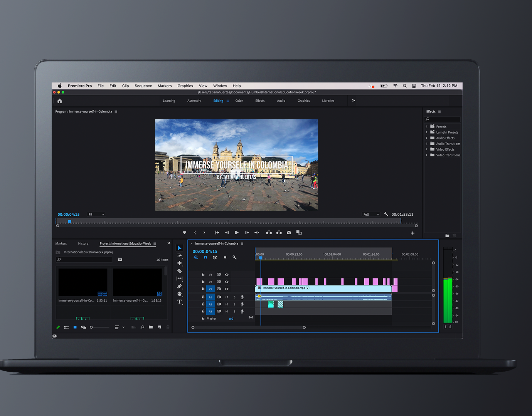Open Timeline Display Settings wrench
This screenshot has width=532, height=416.
[x=234, y=257]
